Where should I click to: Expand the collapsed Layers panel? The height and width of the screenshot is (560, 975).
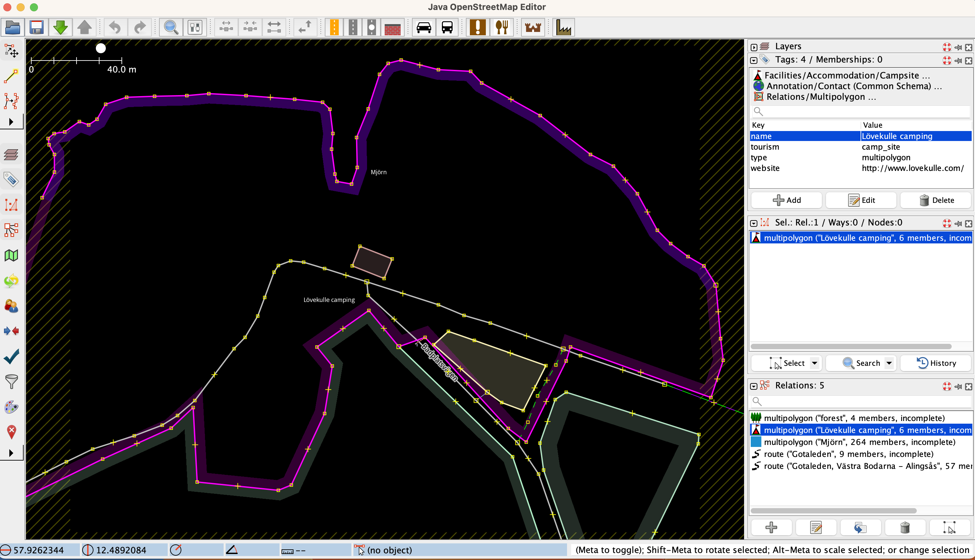(x=754, y=47)
